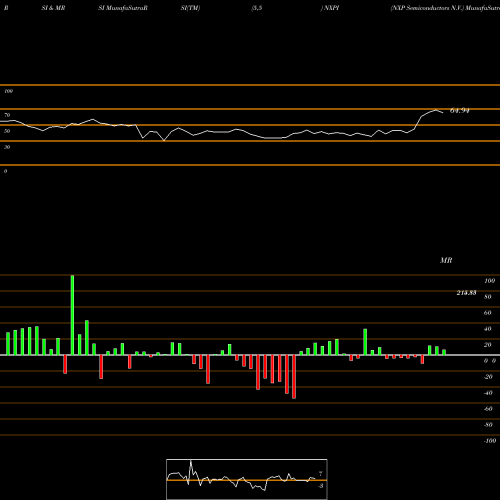Click the RSI axis label 30
The height and width of the screenshot is (500, 500).
(x=7, y=147)
